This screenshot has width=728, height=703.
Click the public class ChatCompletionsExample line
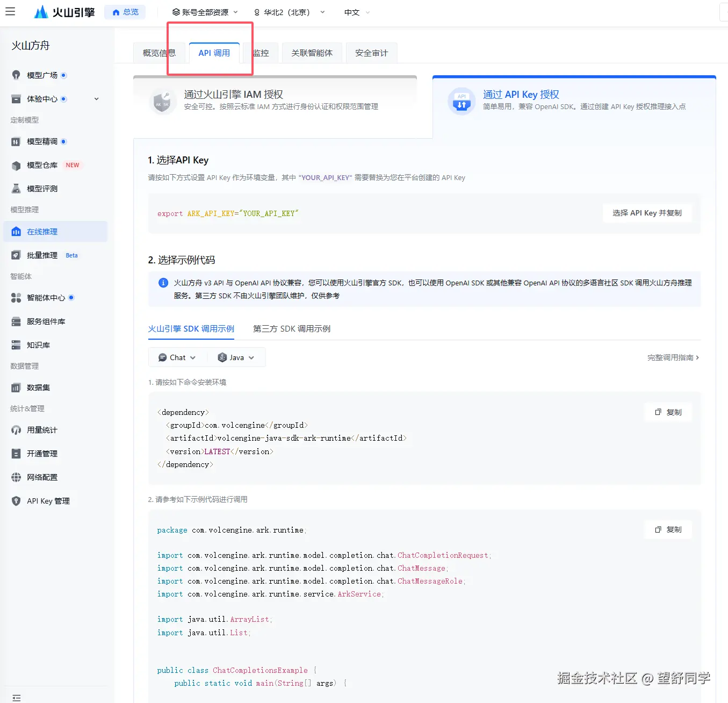click(237, 670)
